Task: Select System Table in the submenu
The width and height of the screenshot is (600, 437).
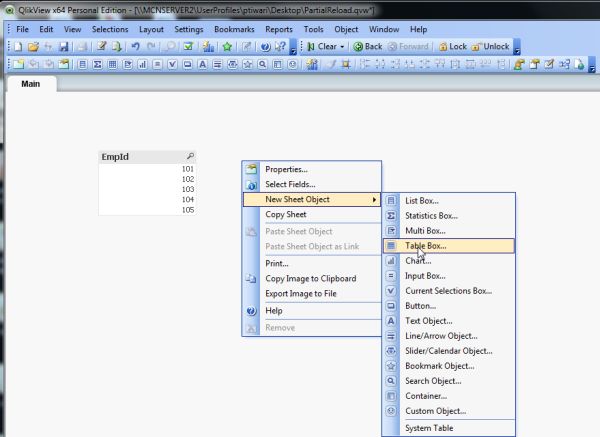Action: pyautogui.click(x=449, y=428)
